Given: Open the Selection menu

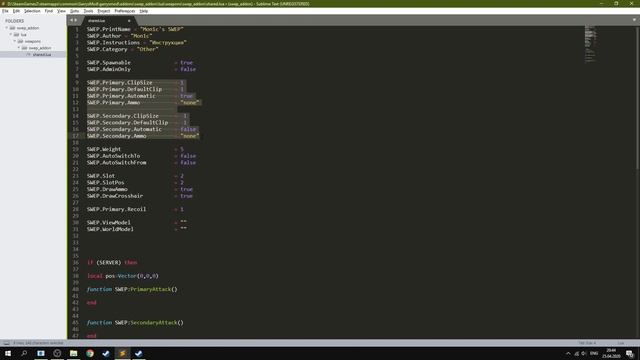Looking at the screenshot, I should coord(32,11).
